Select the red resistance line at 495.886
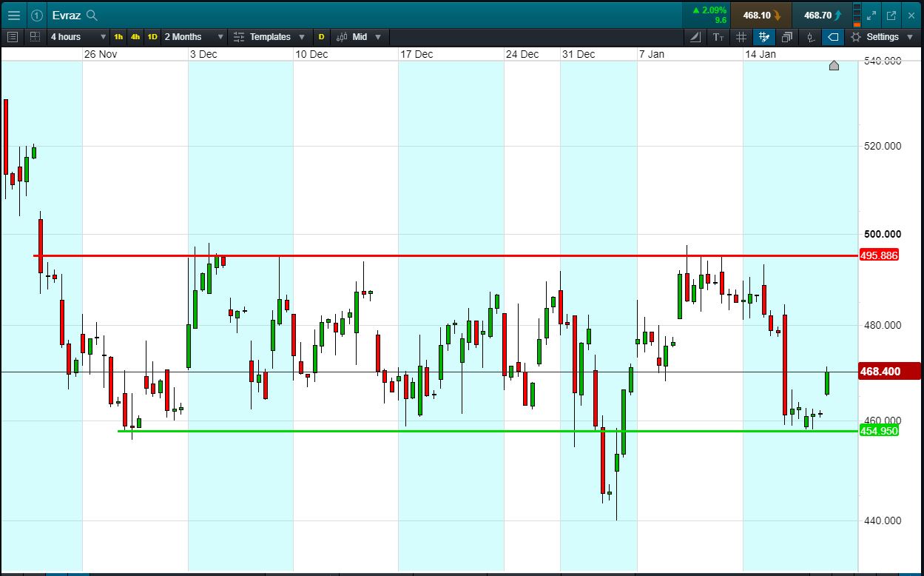The width and height of the screenshot is (924, 576). [445, 255]
